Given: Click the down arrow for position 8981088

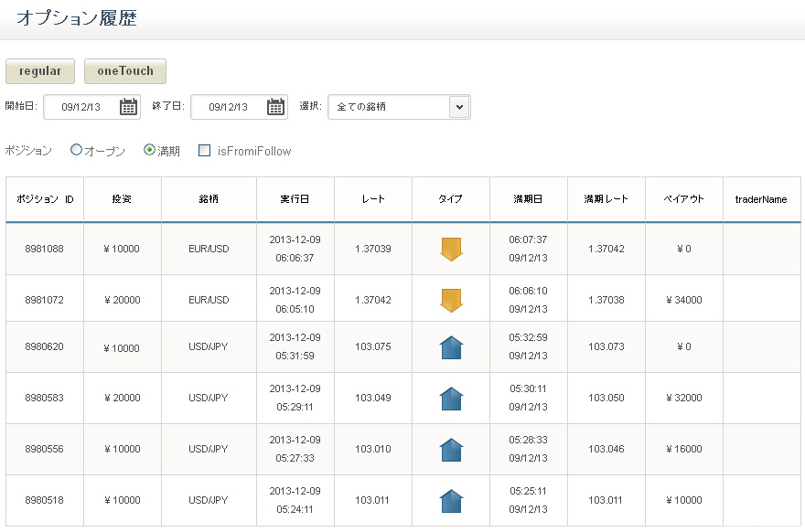Looking at the screenshot, I should click(451, 249).
